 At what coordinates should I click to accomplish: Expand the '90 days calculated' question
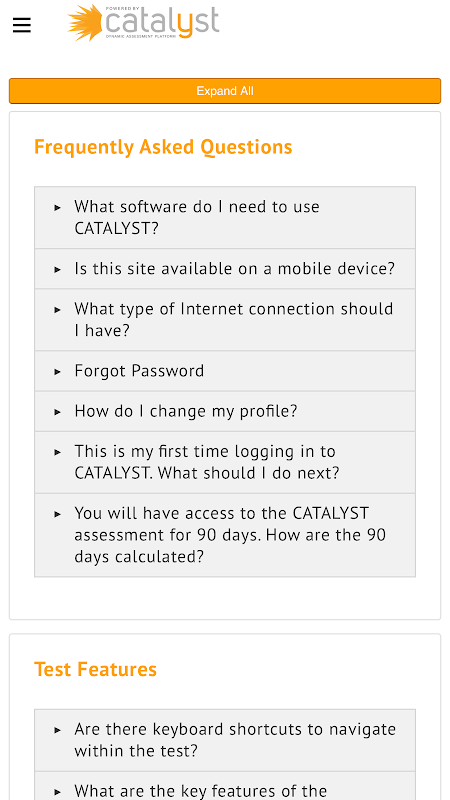(225, 535)
